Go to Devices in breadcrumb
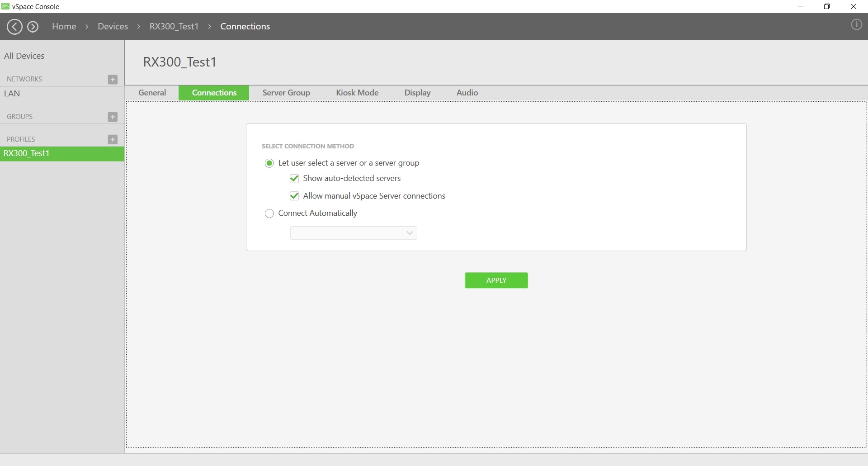The image size is (868, 466). 113,27
